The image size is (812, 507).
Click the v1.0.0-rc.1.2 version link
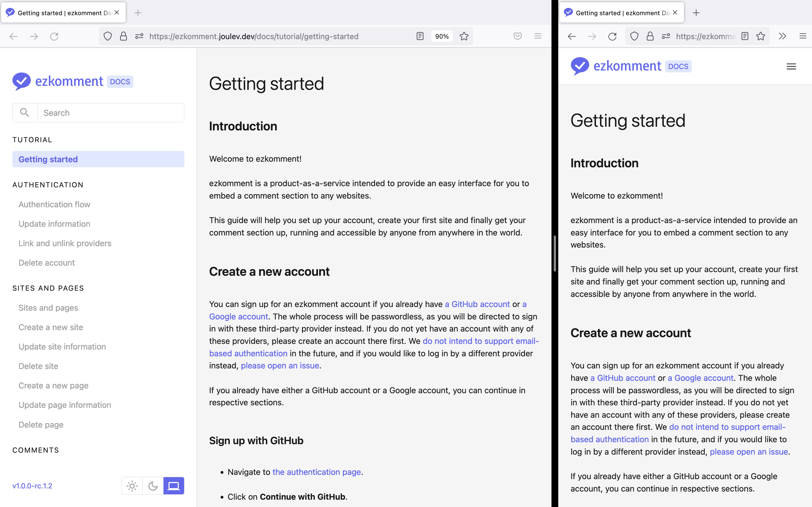click(x=32, y=486)
